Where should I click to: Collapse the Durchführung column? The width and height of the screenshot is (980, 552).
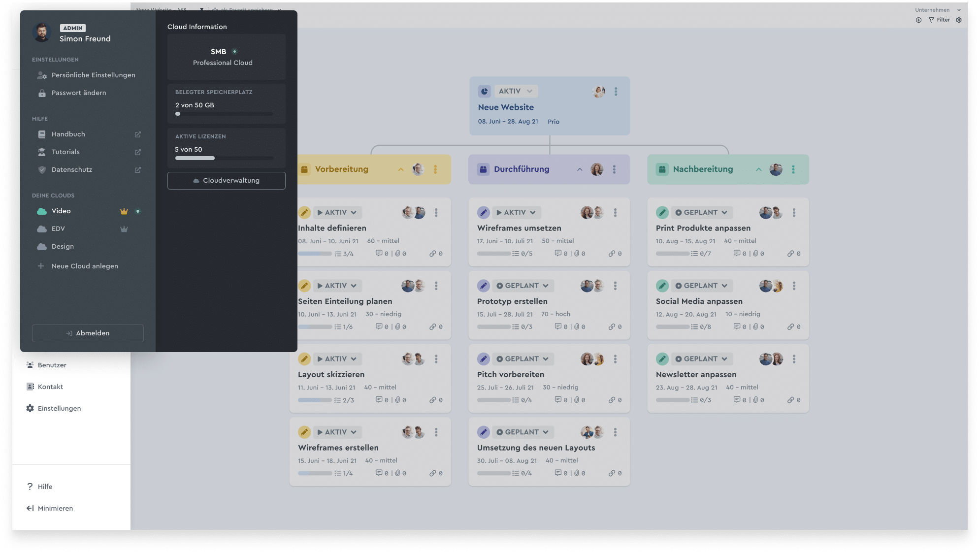[580, 169]
